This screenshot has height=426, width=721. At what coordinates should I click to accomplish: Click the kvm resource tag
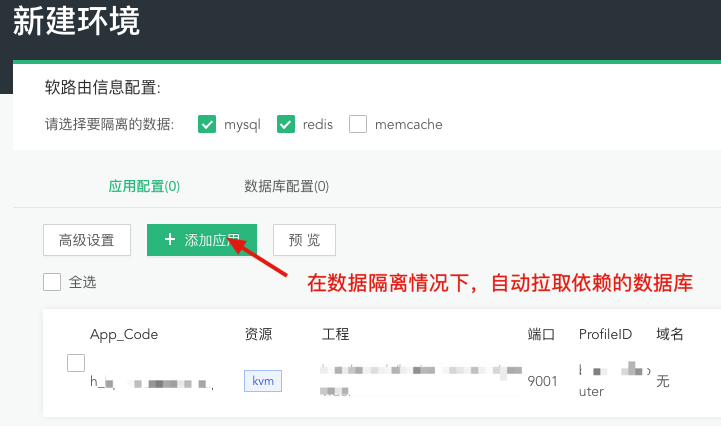coord(263,381)
